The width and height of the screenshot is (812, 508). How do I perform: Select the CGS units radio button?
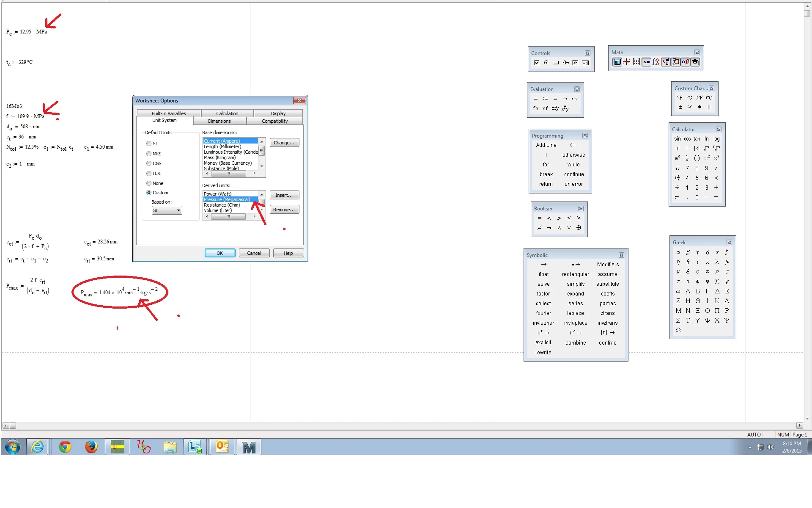pyautogui.click(x=149, y=163)
